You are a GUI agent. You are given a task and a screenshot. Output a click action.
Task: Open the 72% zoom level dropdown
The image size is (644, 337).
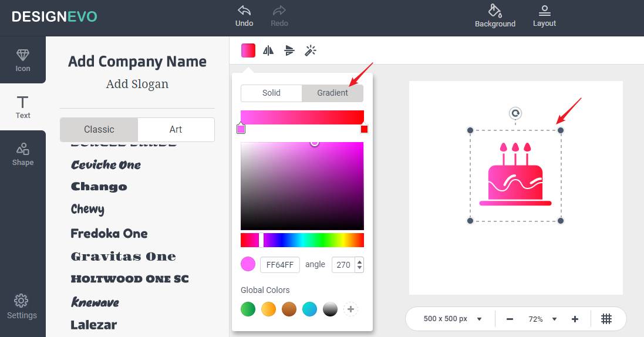(542, 319)
